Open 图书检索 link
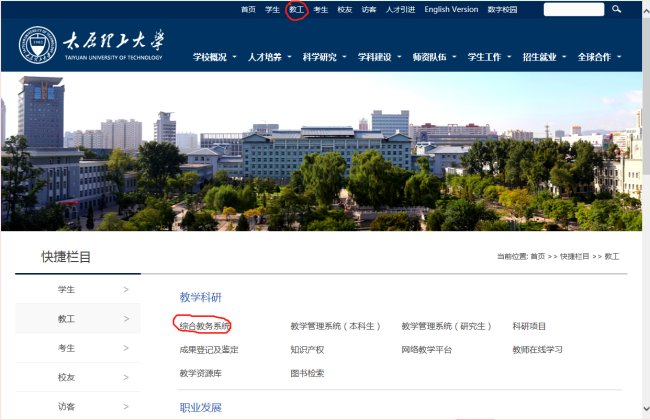Image resolution: width=650 pixels, height=420 pixels. (x=307, y=373)
